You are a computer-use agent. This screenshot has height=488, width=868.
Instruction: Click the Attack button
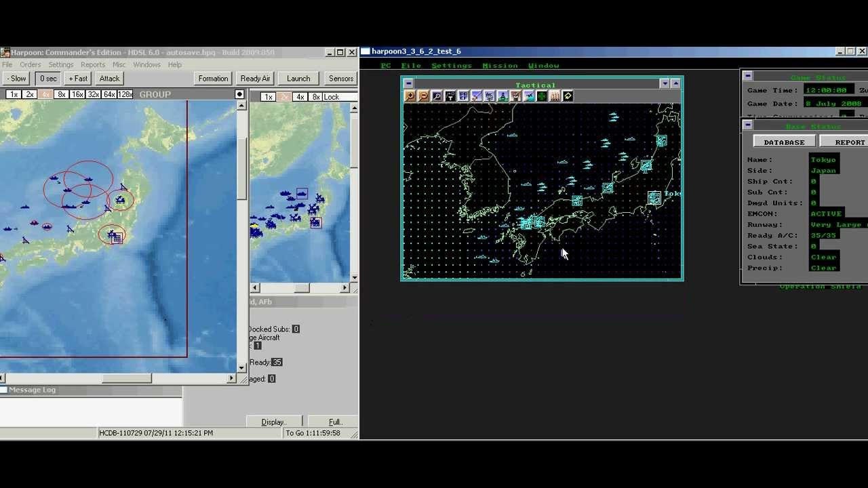click(109, 79)
